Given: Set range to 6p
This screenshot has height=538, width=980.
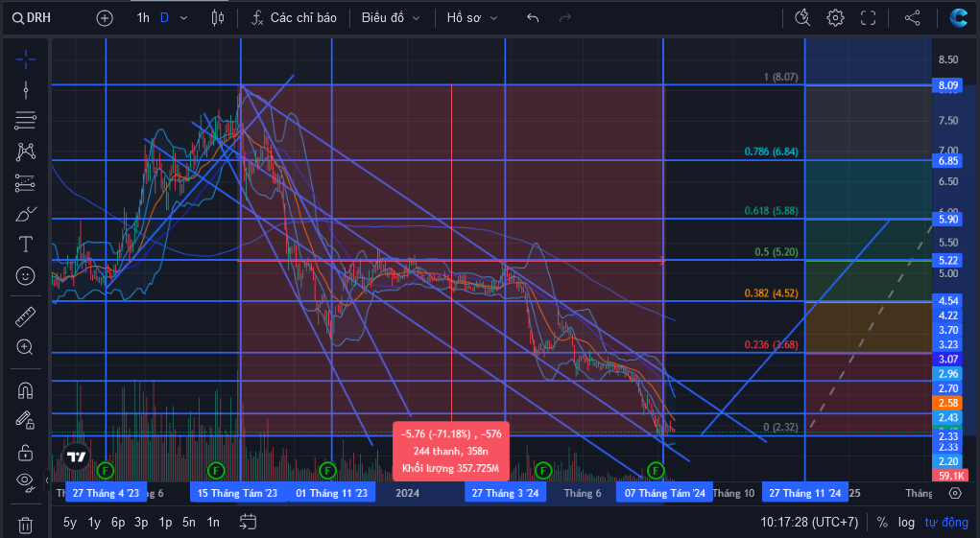Looking at the screenshot, I should [x=117, y=523].
